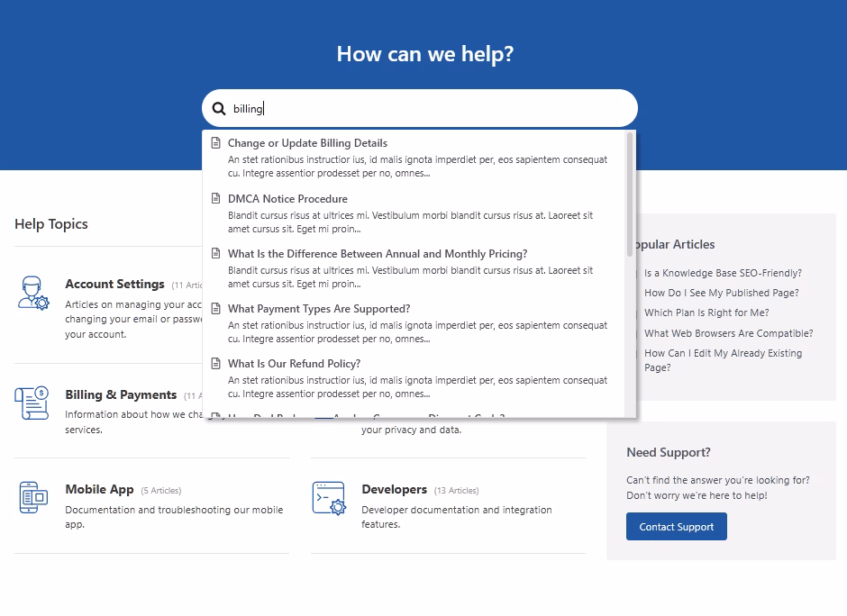Click document icon beside Annual and Monthly Pricing result
Viewport: 847px width, 616px height.
coord(215,253)
